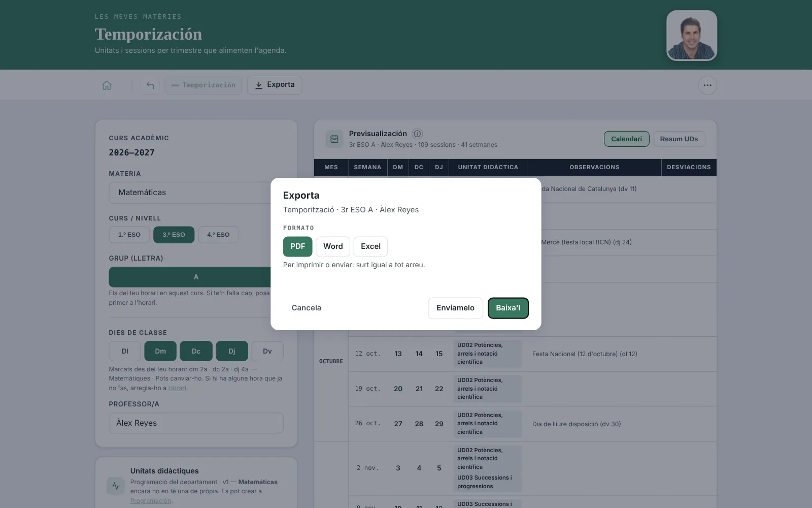Click the DESVIACIONS column header
This screenshot has width=812, height=508.
click(689, 167)
